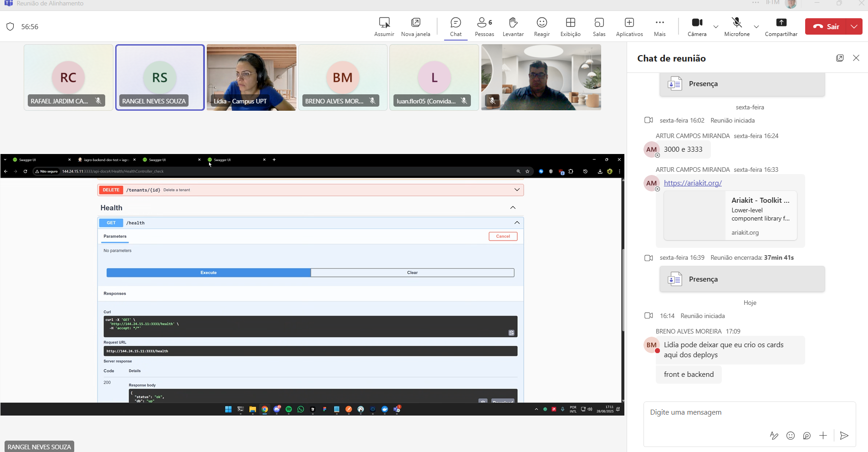Viewport: 868px width, 452px height.
Task: Expand the microphone options dropdown arrow
Action: 756,27
